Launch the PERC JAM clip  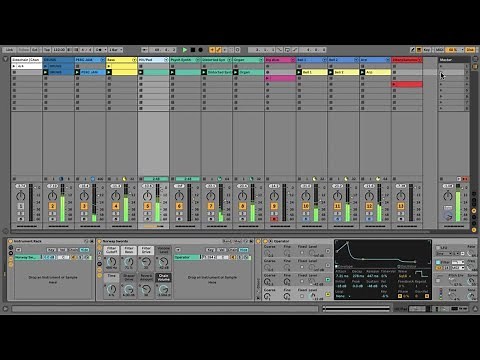[x=77, y=72]
